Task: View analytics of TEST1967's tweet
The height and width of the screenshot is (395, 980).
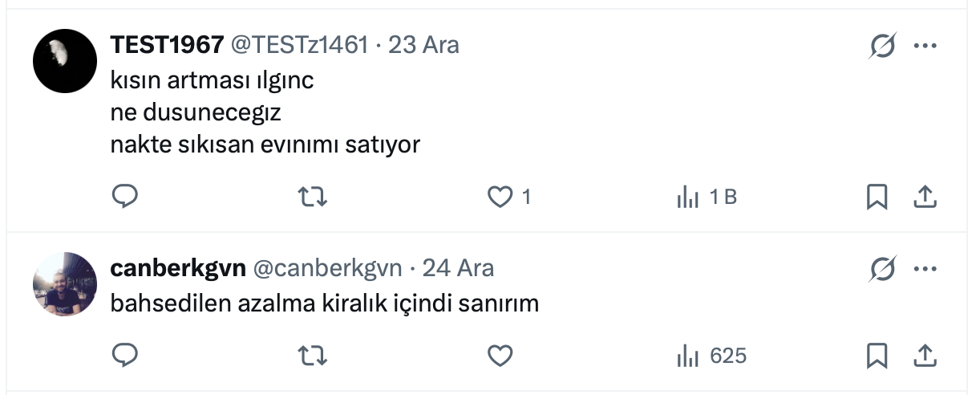Action: [x=688, y=197]
